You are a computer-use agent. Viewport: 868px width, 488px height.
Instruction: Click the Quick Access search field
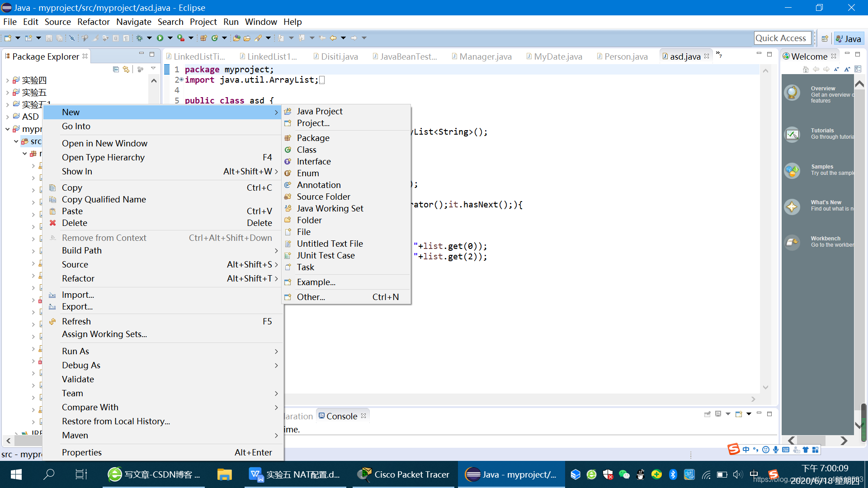click(781, 38)
